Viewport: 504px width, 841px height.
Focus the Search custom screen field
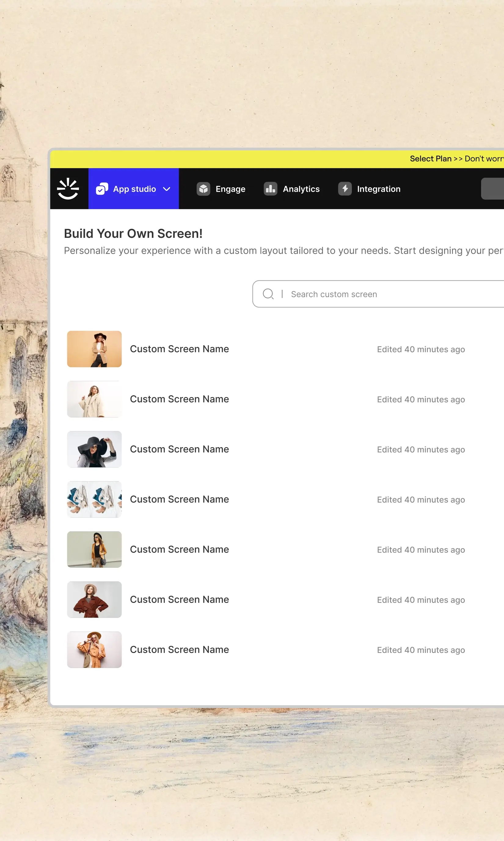pyautogui.click(x=378, y=294)
